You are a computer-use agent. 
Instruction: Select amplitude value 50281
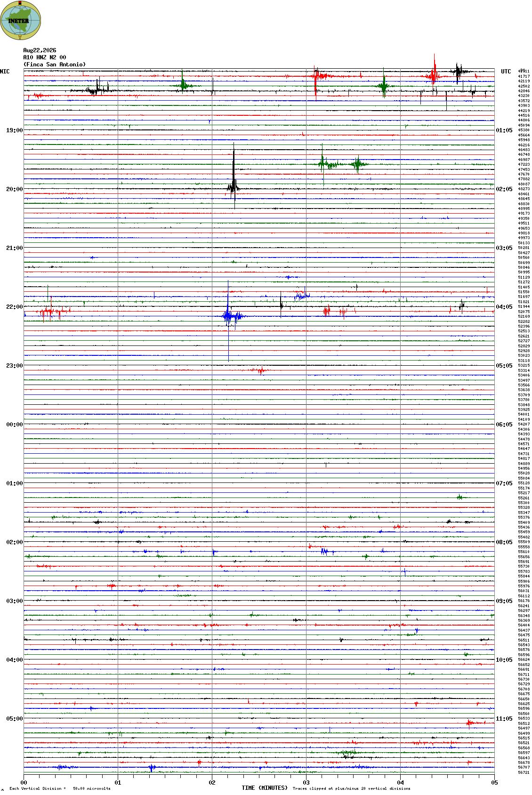click(x=524, y=248)
